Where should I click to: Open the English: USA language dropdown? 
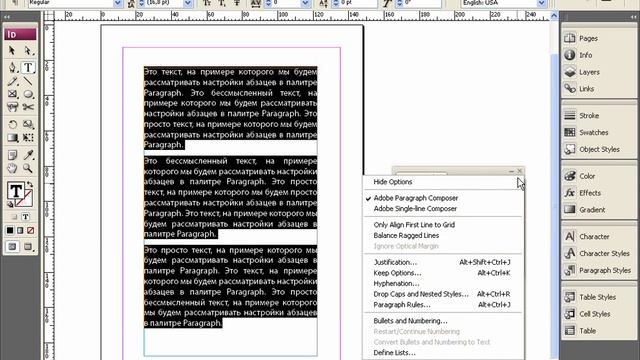[541, 3]
